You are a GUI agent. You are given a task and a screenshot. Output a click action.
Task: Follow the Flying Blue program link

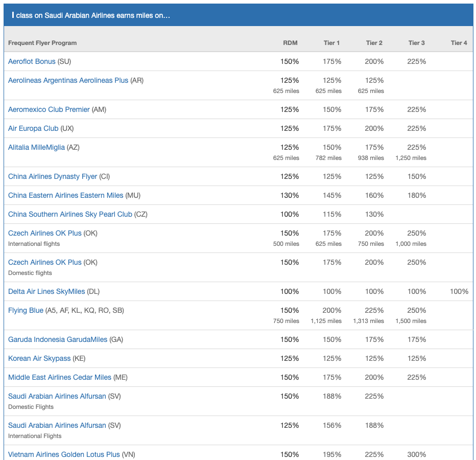(x=26, y=310)
